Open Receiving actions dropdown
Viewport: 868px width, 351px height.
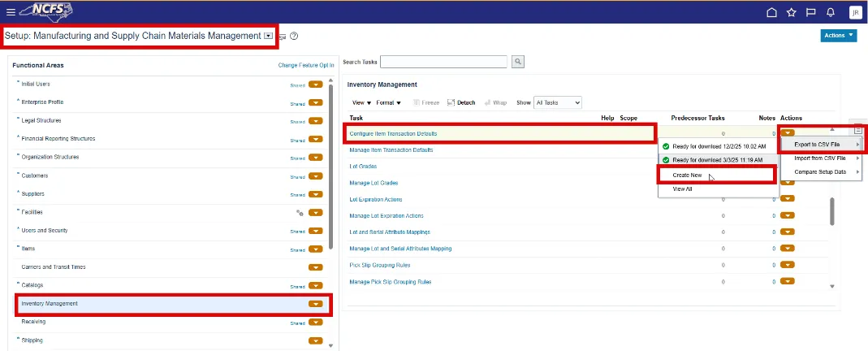click(x=316, y=323)
